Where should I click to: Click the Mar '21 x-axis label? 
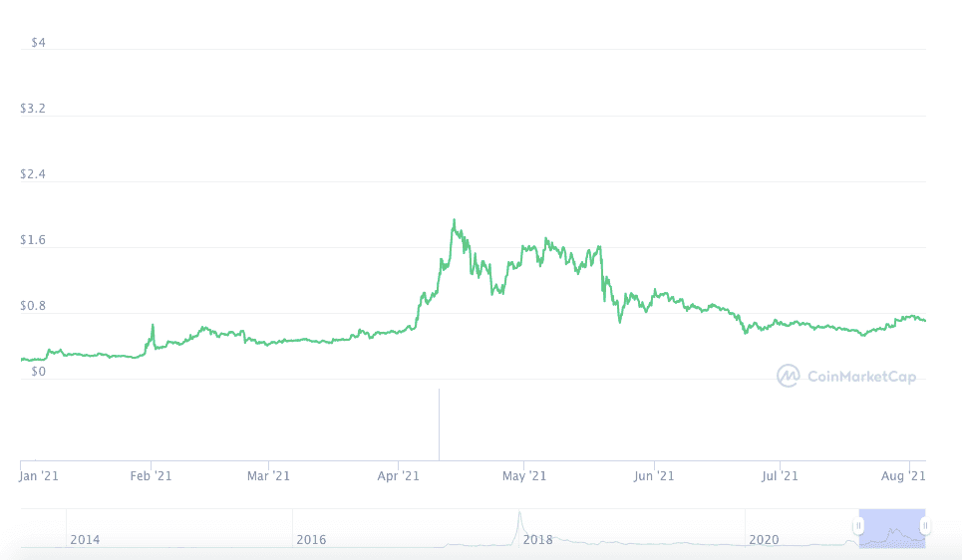[x=269, y=476]
